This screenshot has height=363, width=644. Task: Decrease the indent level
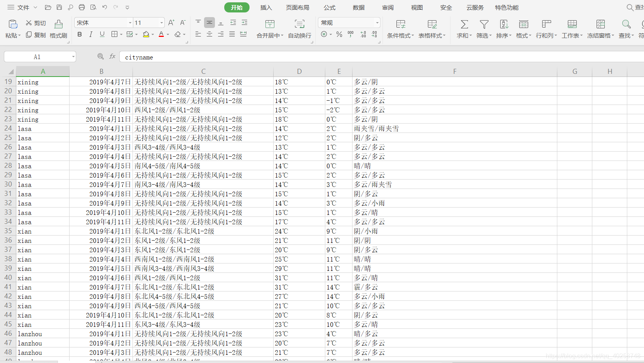[233, 23]
